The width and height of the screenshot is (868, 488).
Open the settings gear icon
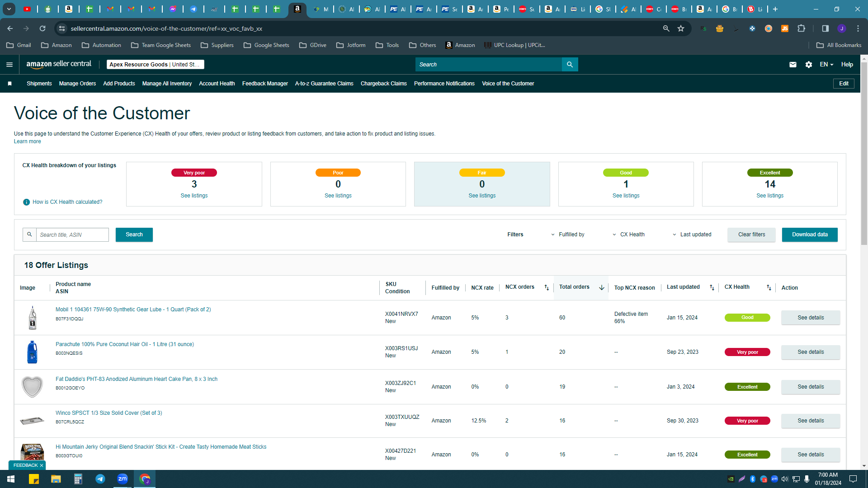[809, 65]
